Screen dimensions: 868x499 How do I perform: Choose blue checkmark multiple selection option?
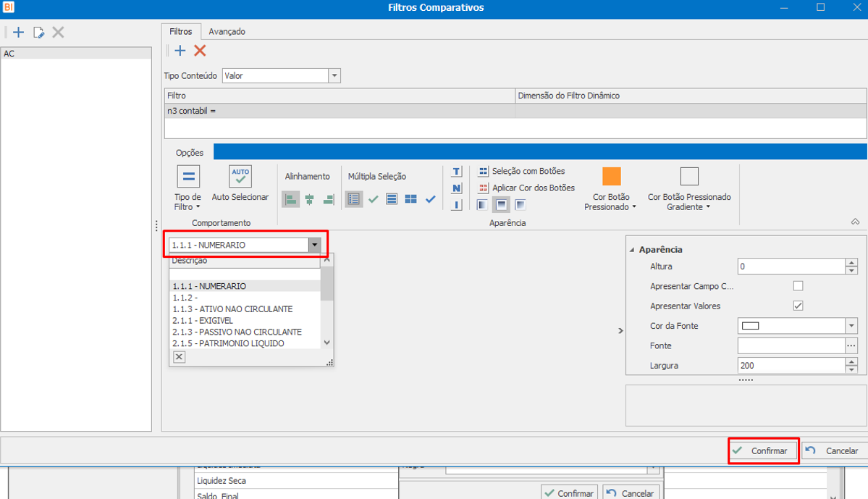click(x=431, y=199)
